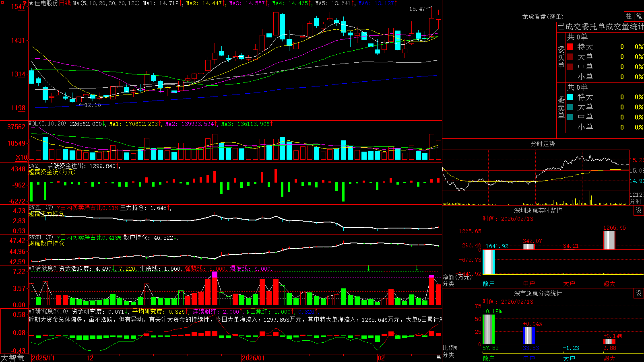
Task: Click the AI研究度2(10) indicator name
Action: [x=49, y=311]
